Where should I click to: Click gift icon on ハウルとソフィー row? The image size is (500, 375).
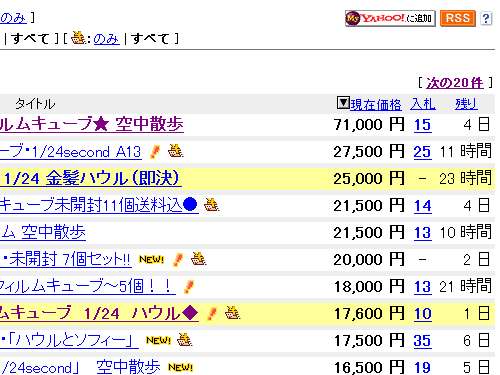184,339
